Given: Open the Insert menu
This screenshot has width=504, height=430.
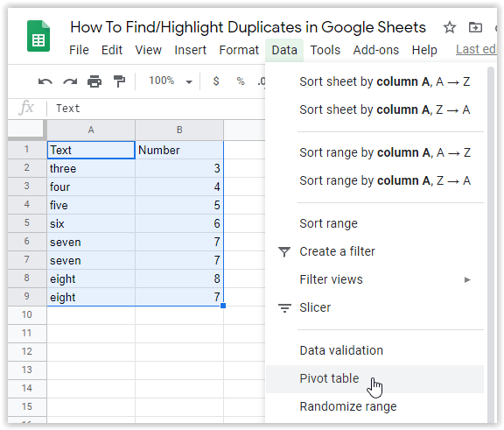Looking at the screenshot, I should click(x=190, y=50).
